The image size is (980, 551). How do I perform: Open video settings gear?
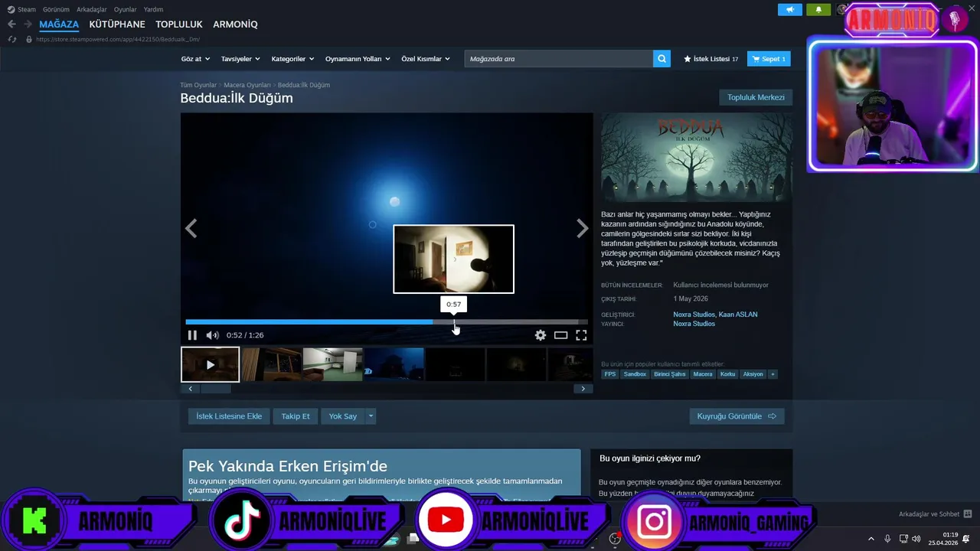(x=541, y=335)
